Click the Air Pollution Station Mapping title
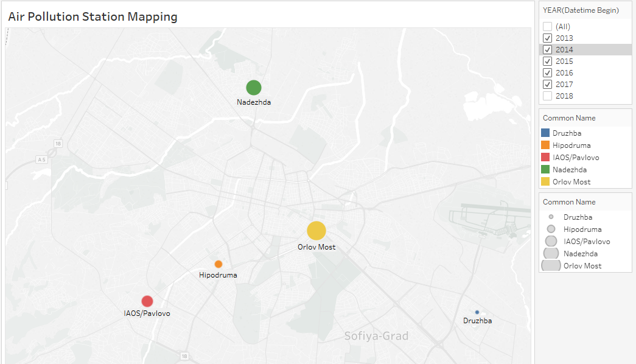This screenshot has height=364, width=636. coord(93,16)
